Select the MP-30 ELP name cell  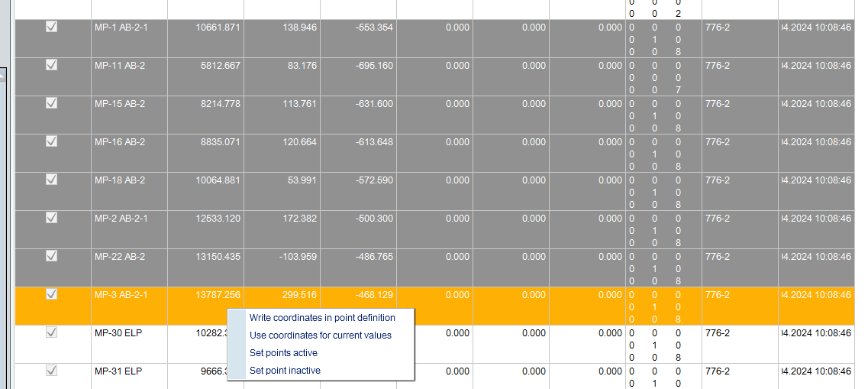point(118,333)
